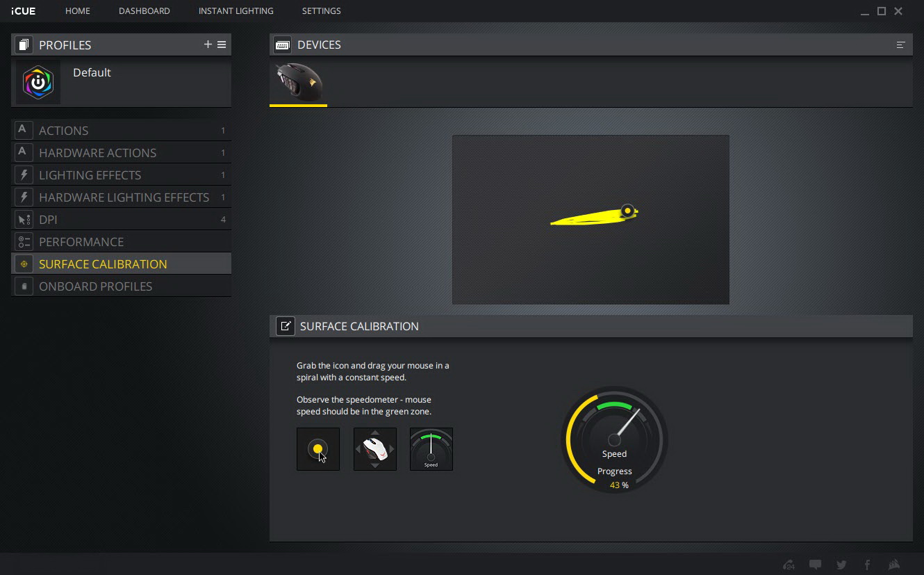The image size is (924, 575).
Task: Open the ONBOARD PROFILES section
Action: click(x=122, y=286)
